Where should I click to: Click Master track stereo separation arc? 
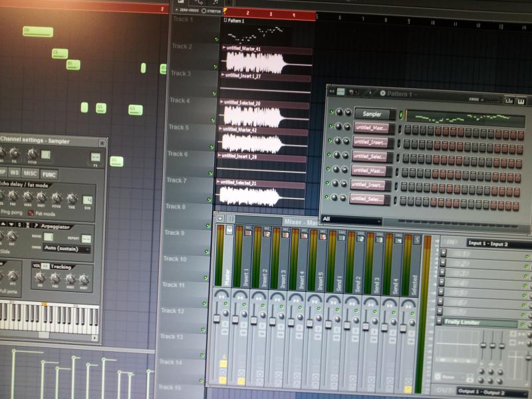[222, 294]
